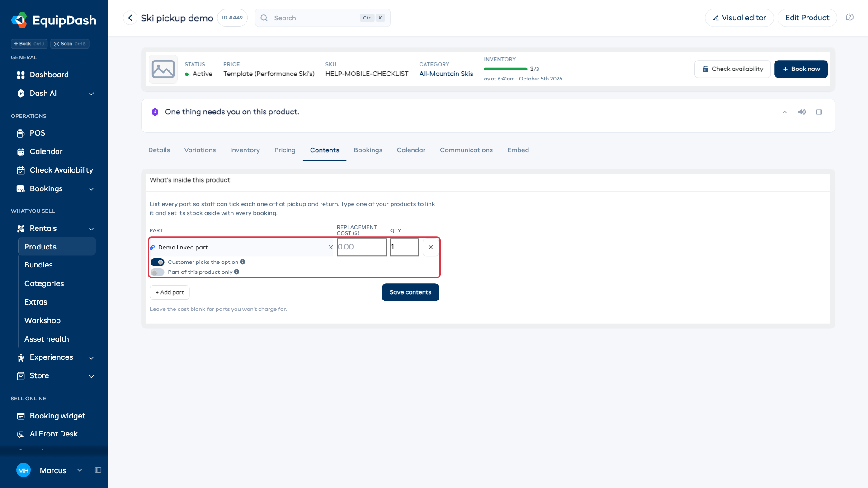Select Products in the sidebar
This screenshot has width=868, height=488.
(57, 247)
